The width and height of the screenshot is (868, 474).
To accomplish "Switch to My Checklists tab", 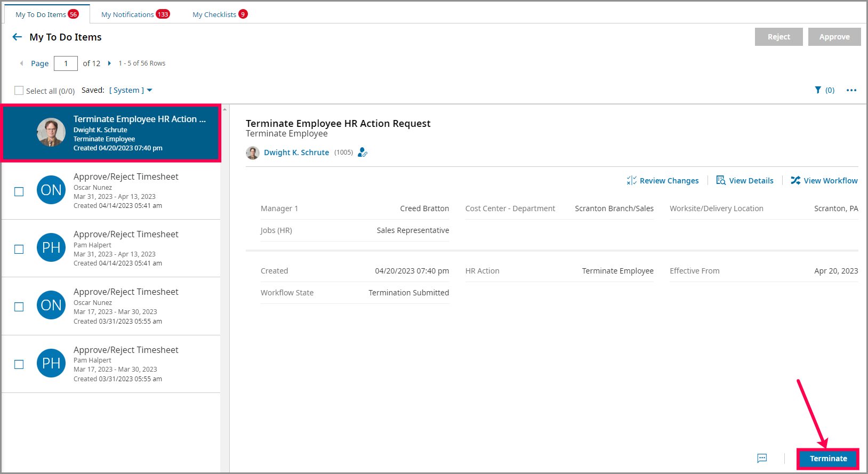I will click(220, 14).
